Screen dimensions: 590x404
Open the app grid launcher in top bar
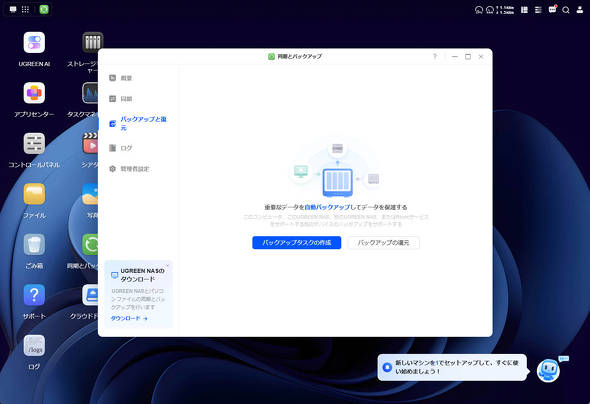(25, 9)
